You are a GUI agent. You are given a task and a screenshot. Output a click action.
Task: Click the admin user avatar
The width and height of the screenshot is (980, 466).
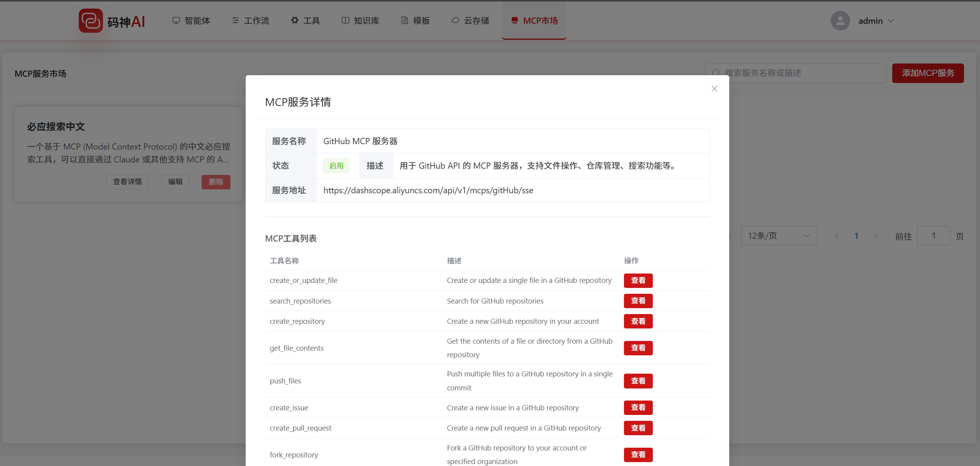[840, 21]
